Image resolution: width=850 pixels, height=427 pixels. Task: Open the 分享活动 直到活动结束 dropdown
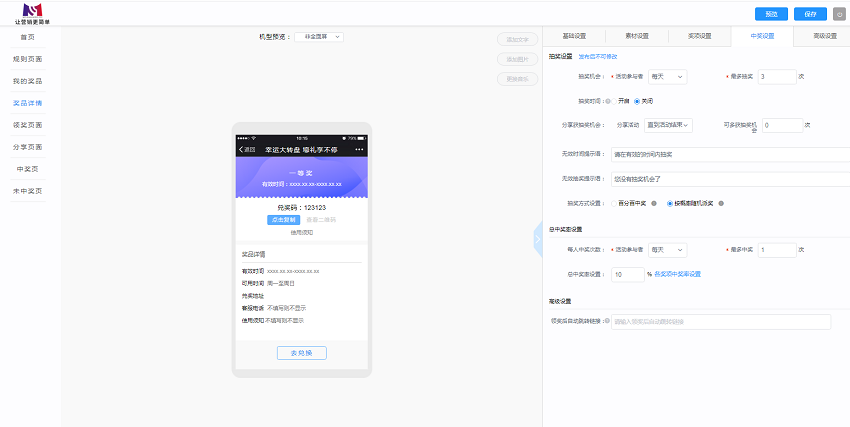tap(668, 125)
